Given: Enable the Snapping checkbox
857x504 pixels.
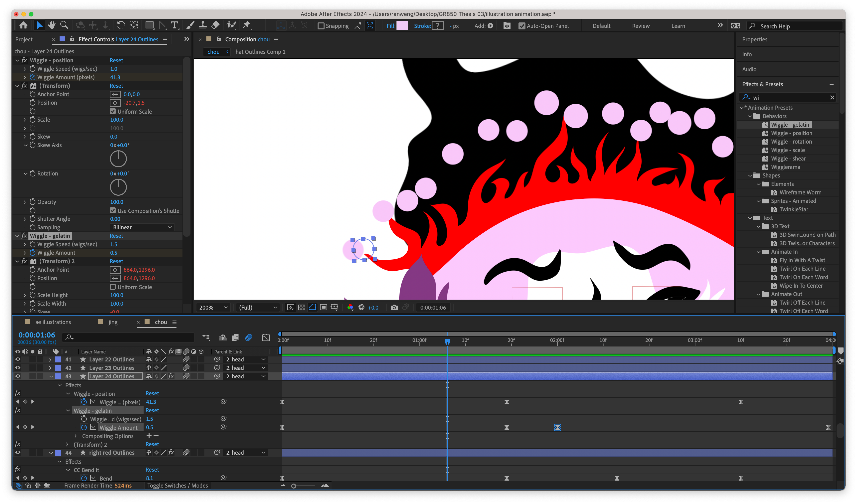Looking at the screenshot, I should coord(321,26).
